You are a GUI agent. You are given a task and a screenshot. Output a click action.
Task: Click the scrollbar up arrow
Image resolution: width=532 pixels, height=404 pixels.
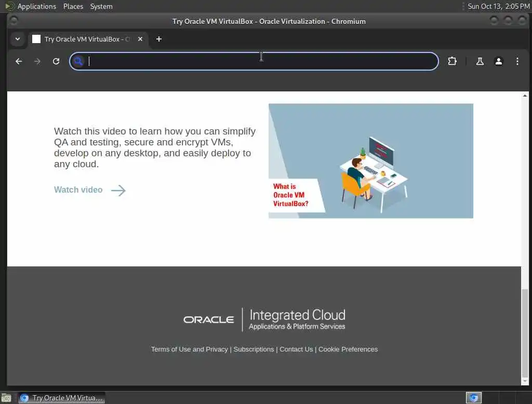pos(525,96)
